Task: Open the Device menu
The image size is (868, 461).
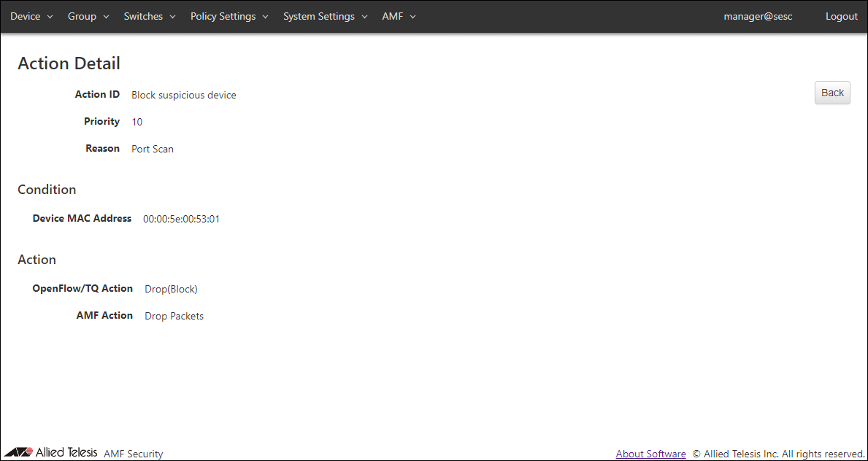Action: 31,16
